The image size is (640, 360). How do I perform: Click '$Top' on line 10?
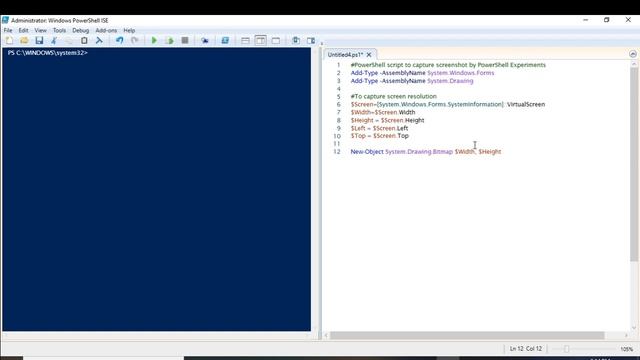[358, 136]
